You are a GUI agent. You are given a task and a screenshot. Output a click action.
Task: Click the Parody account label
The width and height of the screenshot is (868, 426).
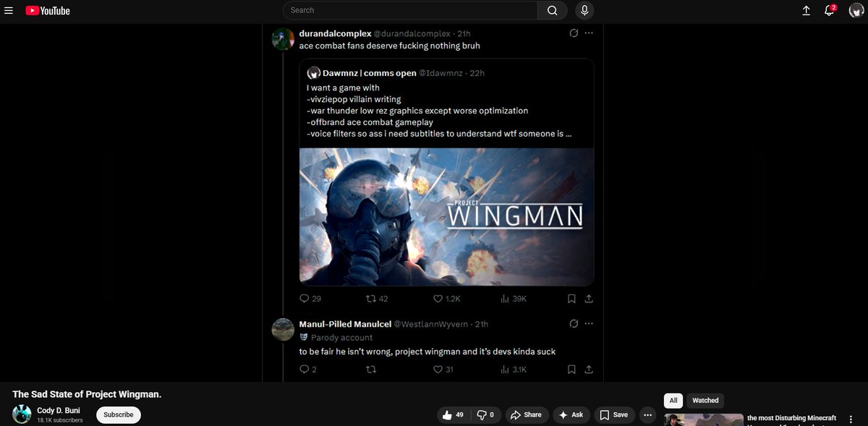coord(341,338)
